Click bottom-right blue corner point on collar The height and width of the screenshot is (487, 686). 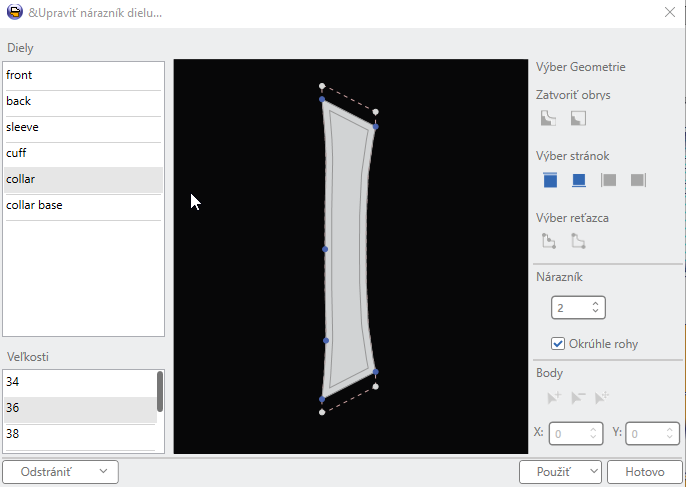coord(375,371)
